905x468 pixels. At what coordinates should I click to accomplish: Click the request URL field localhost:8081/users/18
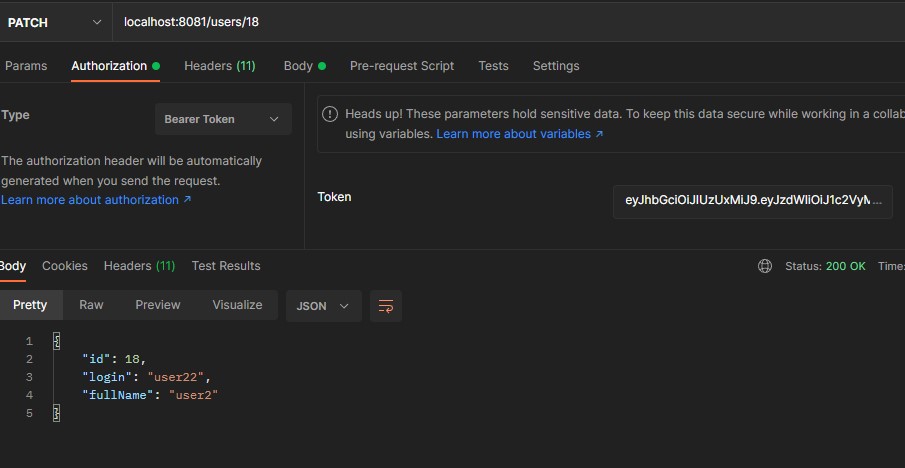(508, 23)
